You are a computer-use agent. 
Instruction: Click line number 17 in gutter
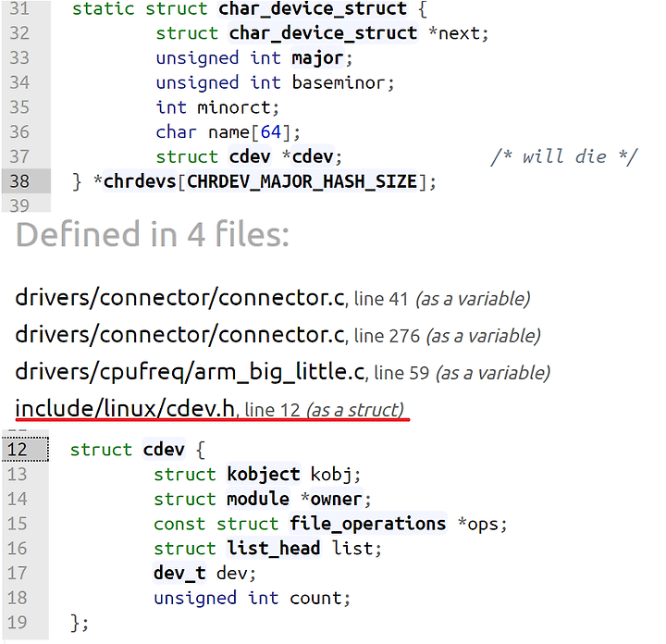click(x=17, y=573)
